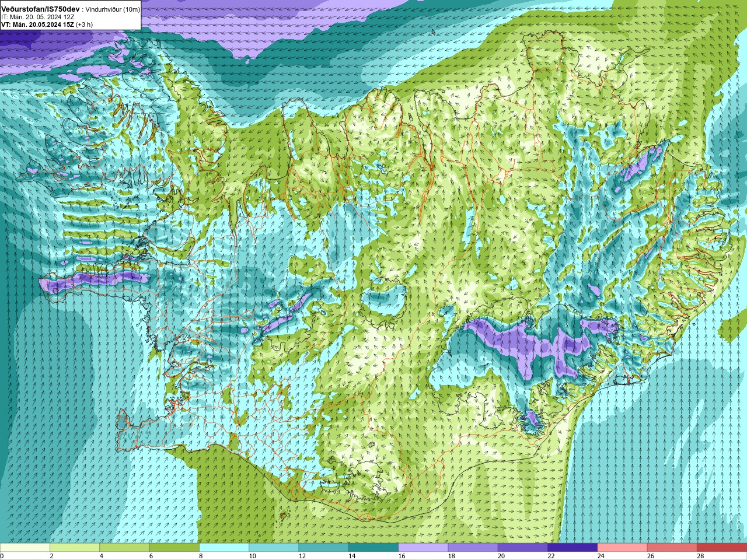Click the 18–20 medium purple legend swatch
Viewport: 747px width, 560px height.
click(x=473, y=548)
